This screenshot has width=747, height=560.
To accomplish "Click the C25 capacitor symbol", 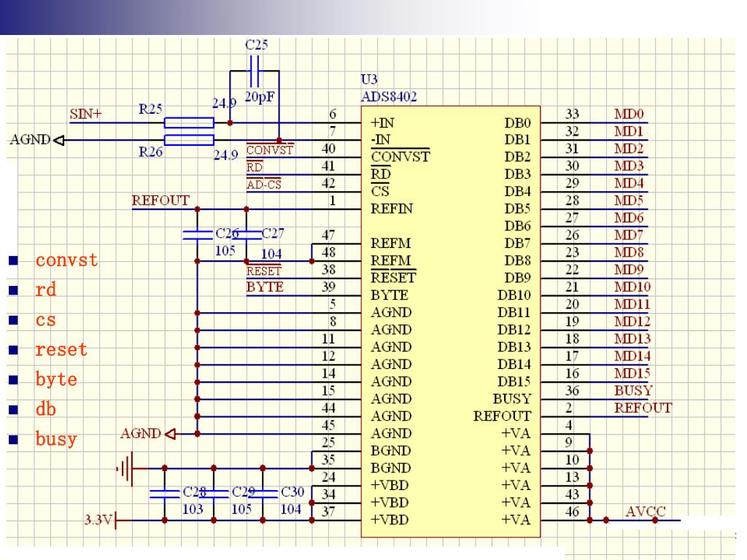I will pyautogui.click(x=255, y=71).
